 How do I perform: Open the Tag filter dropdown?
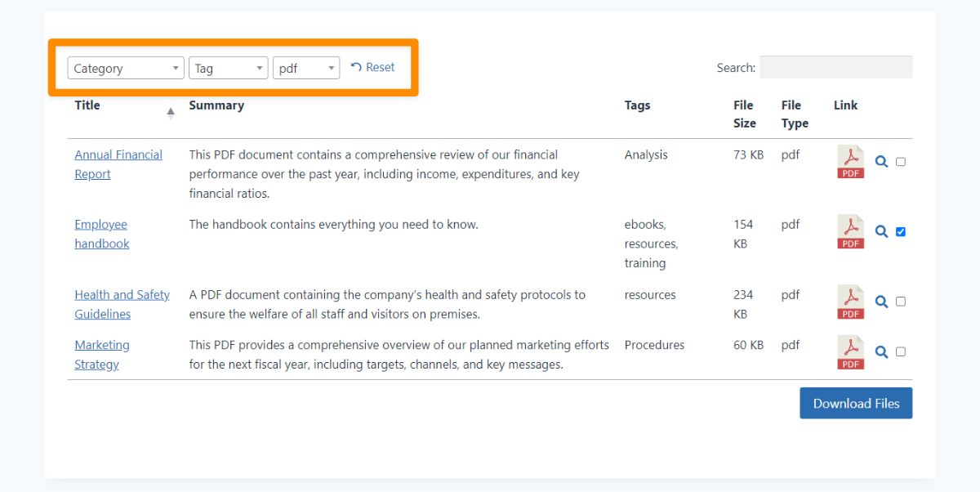[229, 69]
